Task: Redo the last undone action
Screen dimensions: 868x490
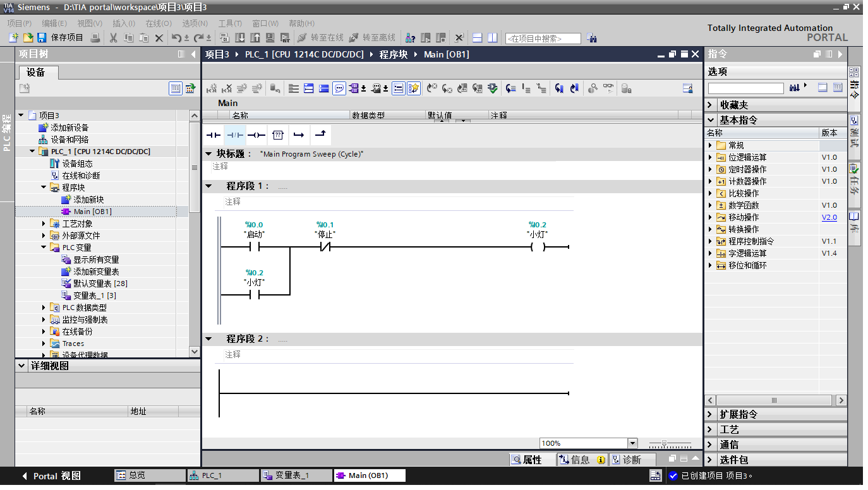Action: pyautogui.click(x=198, y=38)
